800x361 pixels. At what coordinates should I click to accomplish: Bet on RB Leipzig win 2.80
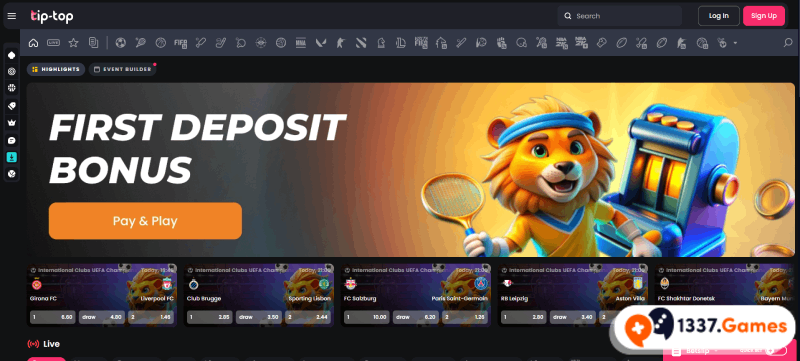(x=524, y=317)
